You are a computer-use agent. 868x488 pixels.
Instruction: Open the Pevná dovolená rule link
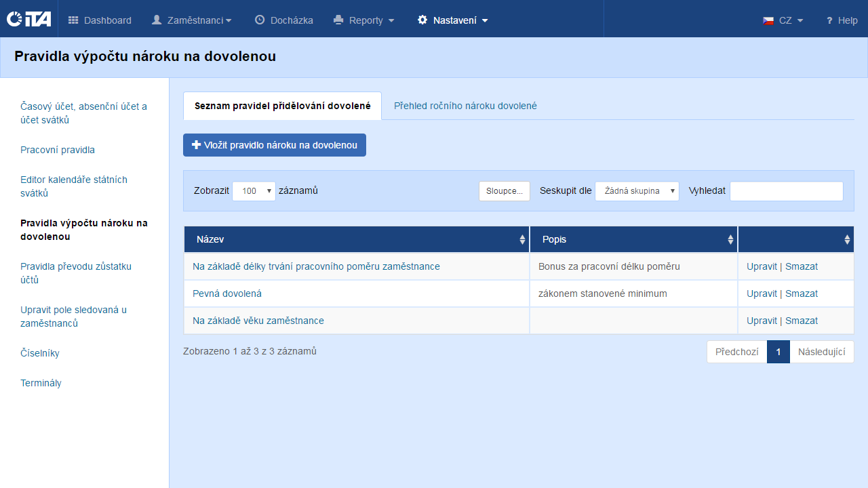[227, 293]
